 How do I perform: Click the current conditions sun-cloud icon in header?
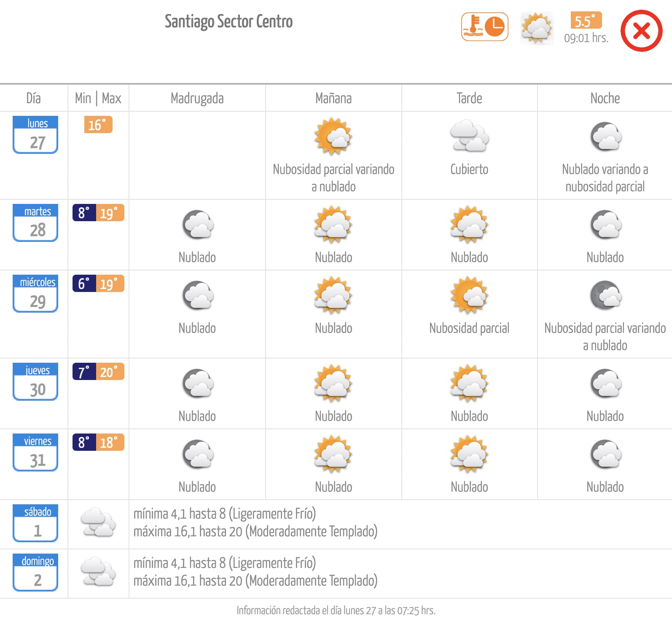pyautogui.click(x=537, y=28)
